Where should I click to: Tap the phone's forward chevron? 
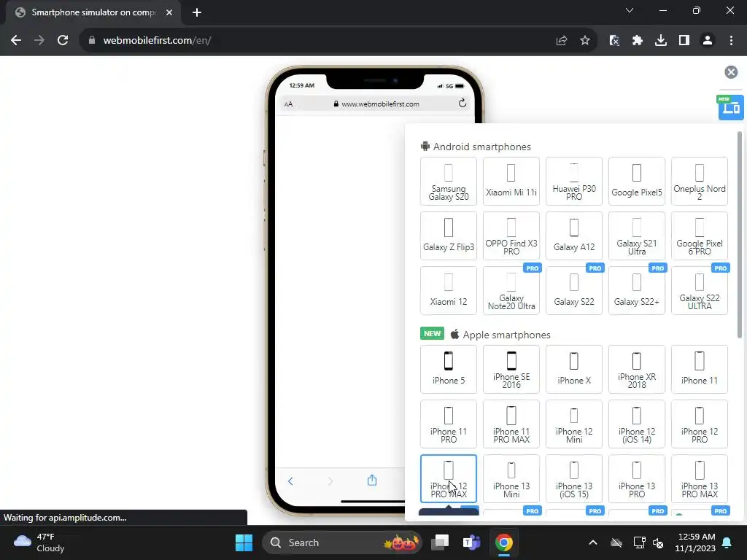330,481
